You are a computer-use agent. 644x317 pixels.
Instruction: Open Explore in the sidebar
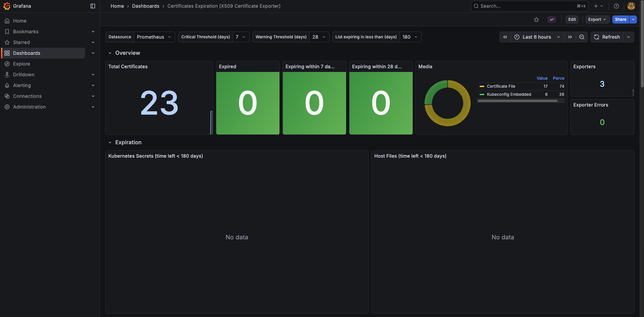22,64
